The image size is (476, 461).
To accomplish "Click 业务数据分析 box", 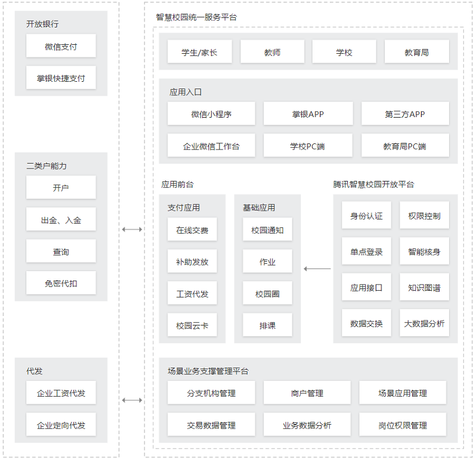I will tap(307, 425).
